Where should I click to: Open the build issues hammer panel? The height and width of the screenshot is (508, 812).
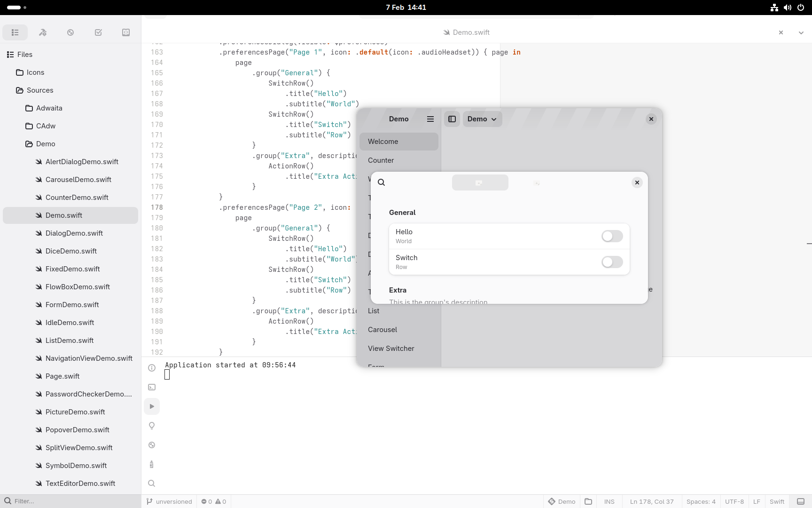click(43, 32)
